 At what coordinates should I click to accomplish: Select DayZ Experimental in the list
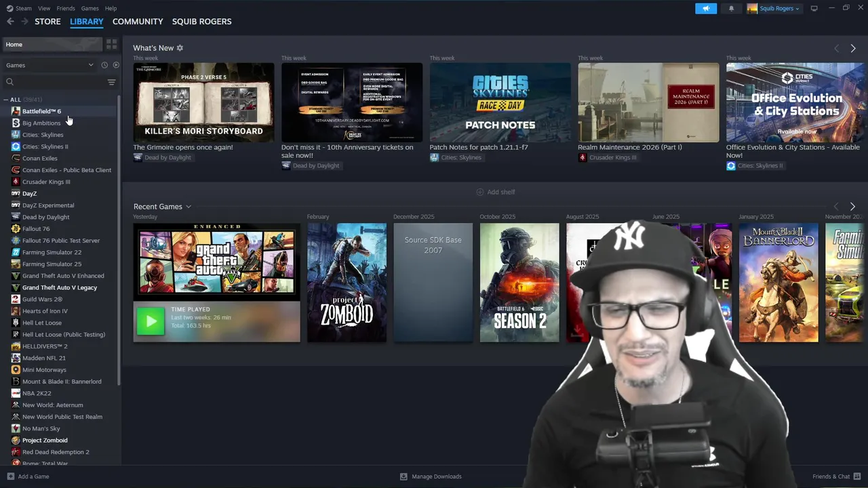pyautogui.click(x=48, y=205)
